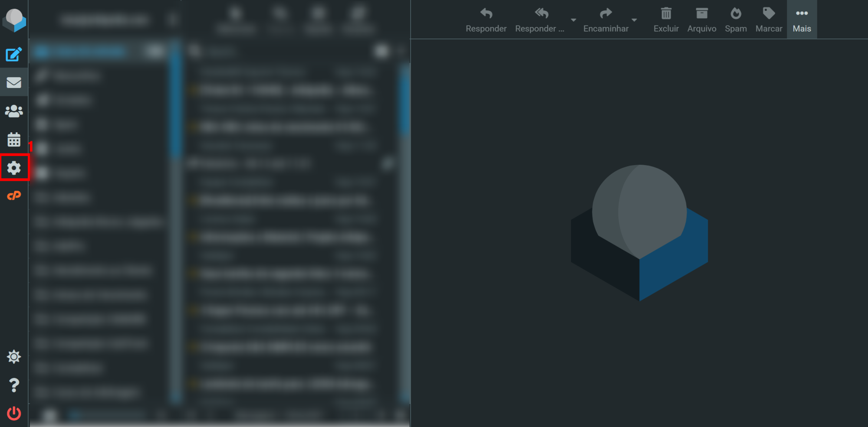Open the Help question mark icon
Viewport: 868px width, 427px height.
[14, 385]
